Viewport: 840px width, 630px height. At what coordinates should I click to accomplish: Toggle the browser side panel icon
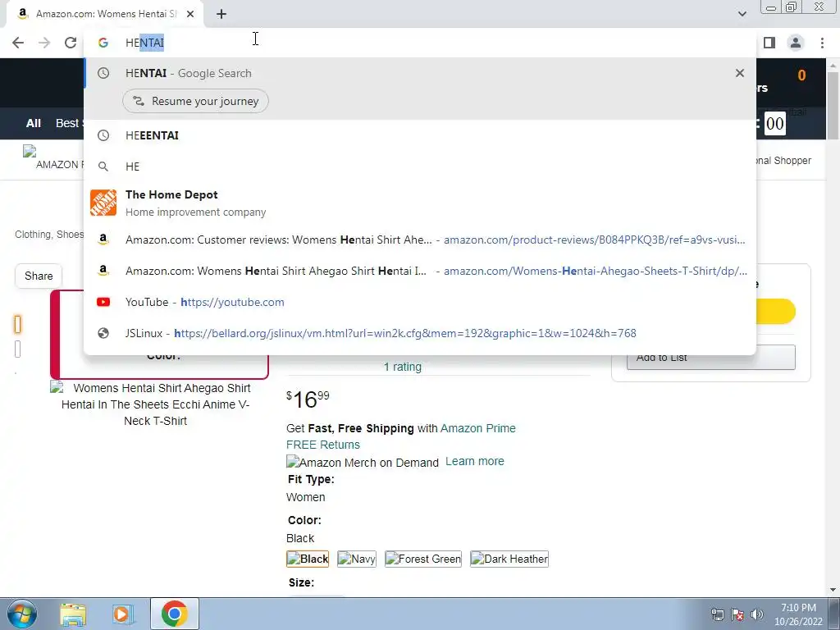click(769, 43)
